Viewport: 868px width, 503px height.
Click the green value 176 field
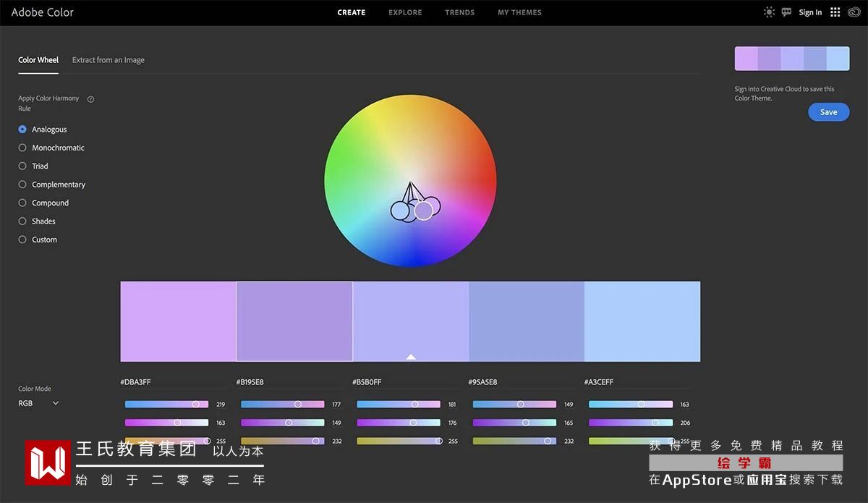452,423
